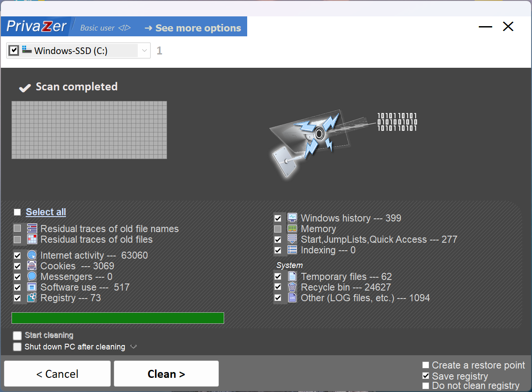Click the Basic user mode label
532x392 pixels.
click(97, 28)
